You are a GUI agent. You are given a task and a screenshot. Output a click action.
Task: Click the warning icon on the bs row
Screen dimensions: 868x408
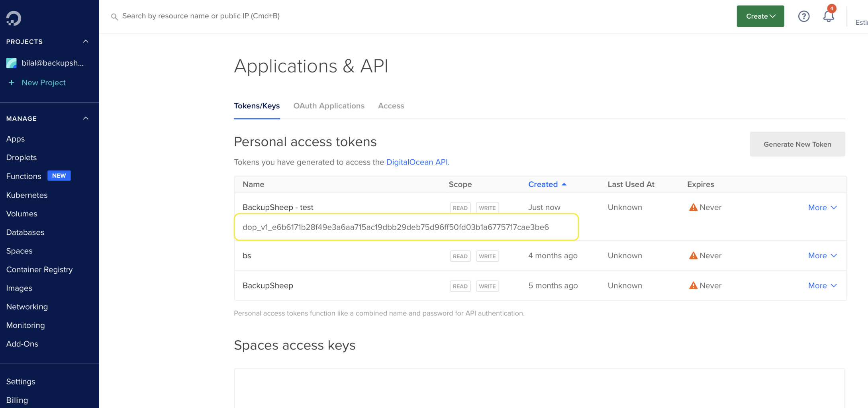693,255
